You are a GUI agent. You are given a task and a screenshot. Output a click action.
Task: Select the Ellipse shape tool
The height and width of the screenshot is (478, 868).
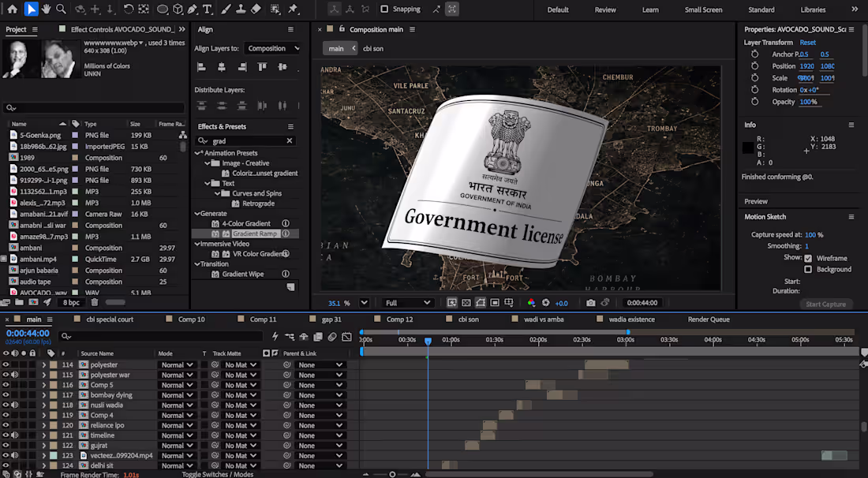point(163,9)
